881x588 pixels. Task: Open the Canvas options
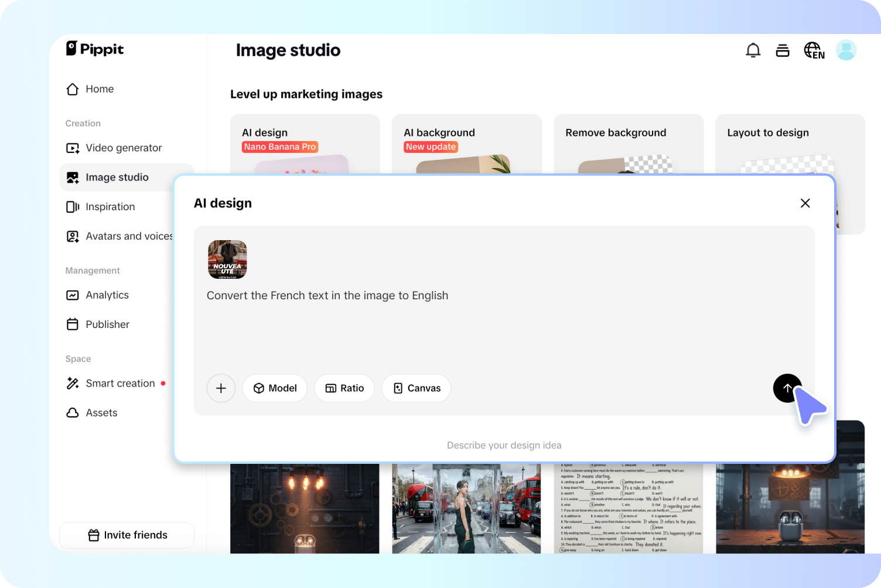coord(416,388)
